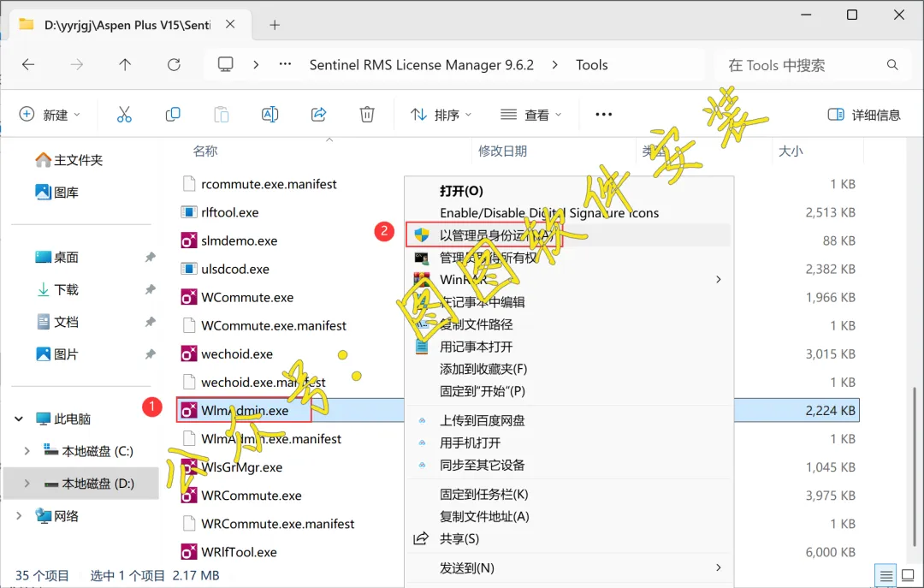The height and width of the screenshot is (588, 924).
Task: Select the wechoid.exe file icon
Action: coord(188,353)
